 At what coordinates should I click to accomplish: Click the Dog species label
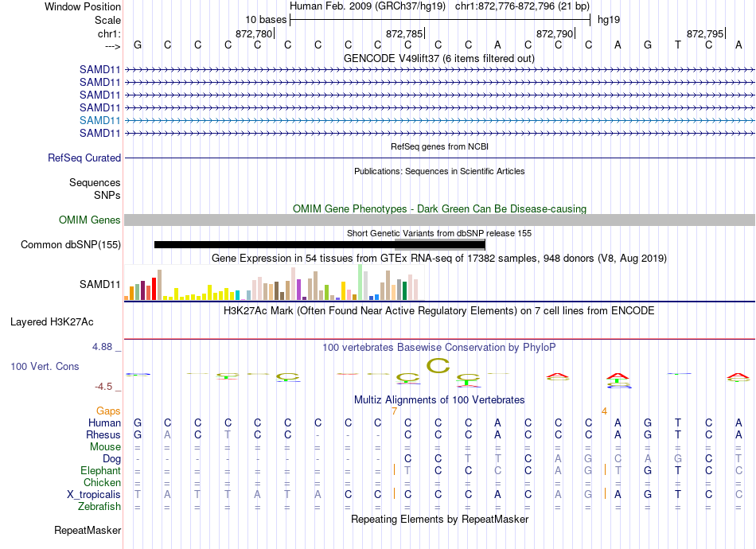click(111, 459)
